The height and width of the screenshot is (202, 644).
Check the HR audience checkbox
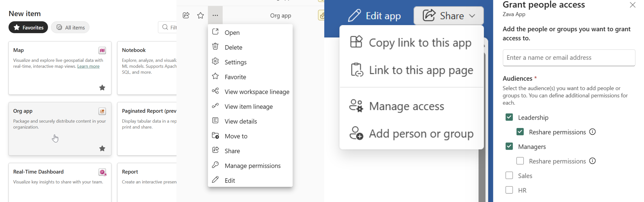[509, 190]
